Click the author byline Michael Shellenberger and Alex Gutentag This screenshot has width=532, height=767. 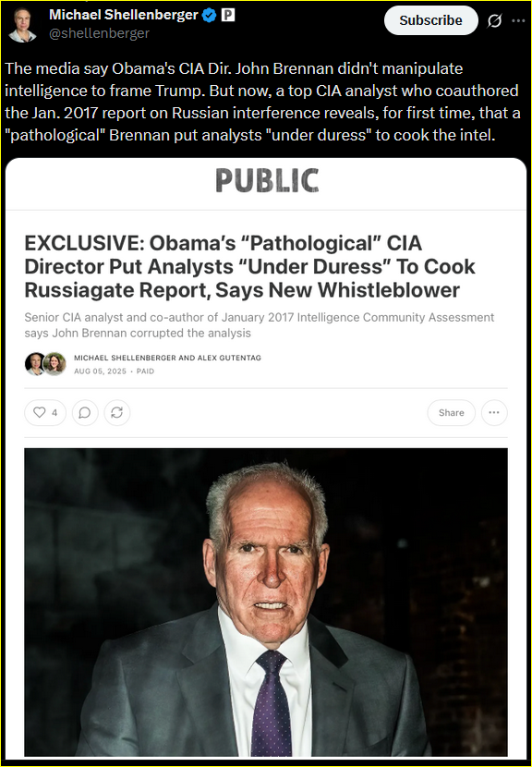point(168,358)
